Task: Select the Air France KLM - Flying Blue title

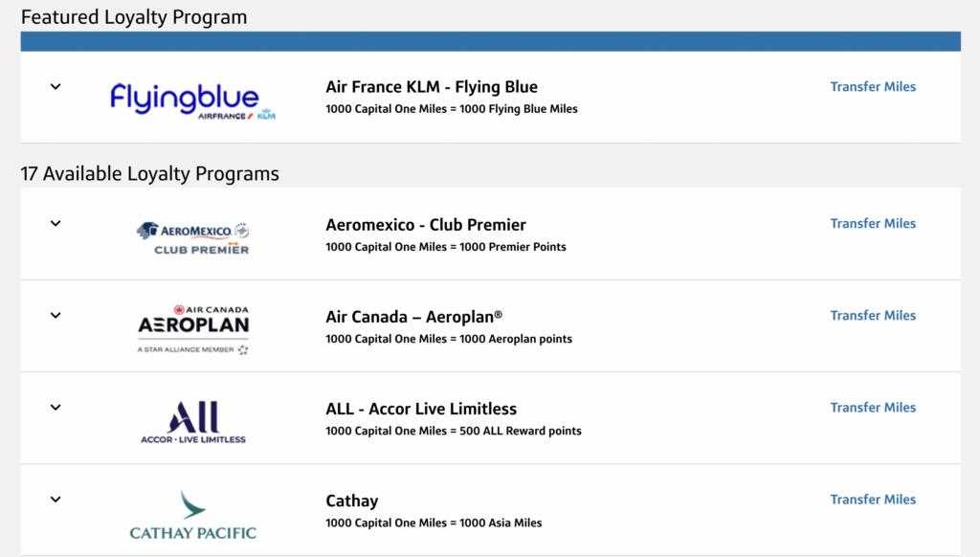Action: click(x=431, y=86)
